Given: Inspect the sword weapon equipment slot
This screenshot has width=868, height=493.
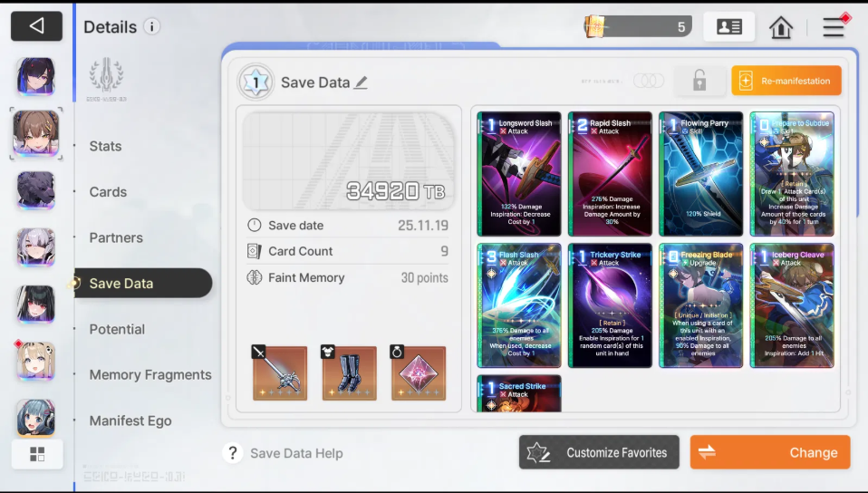Looking at the screenshot, I should tap(280, 372).
